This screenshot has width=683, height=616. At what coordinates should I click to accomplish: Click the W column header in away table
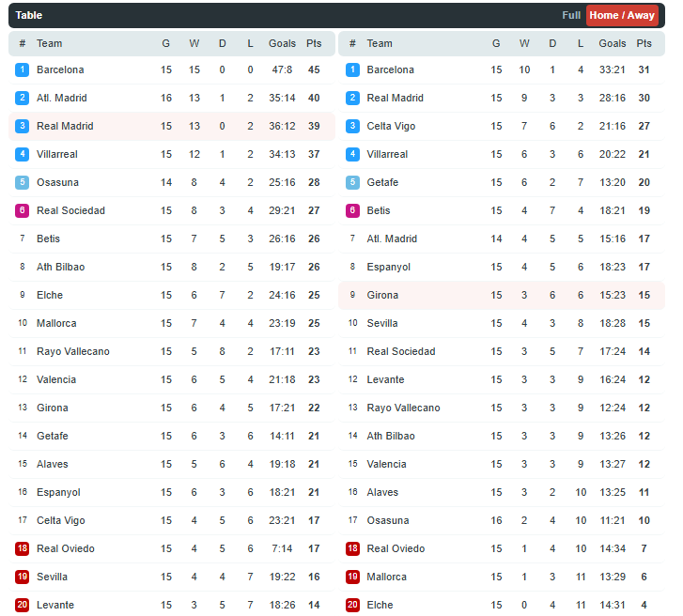[x=524, y=43]
